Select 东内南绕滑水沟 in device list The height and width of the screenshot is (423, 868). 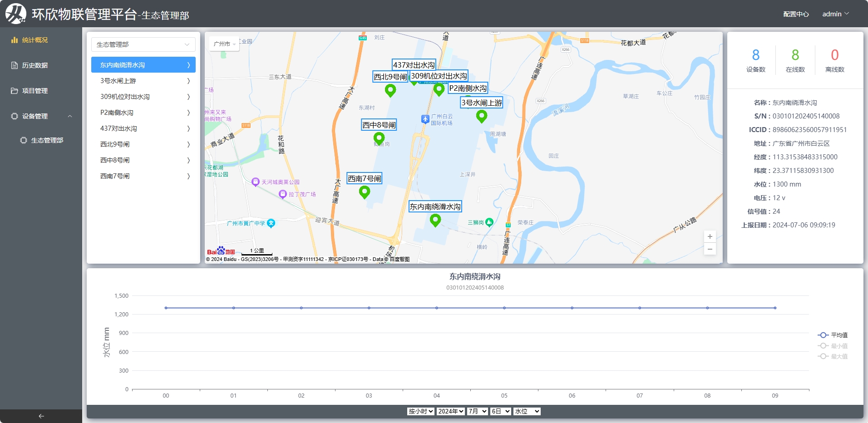click(143, 65)
